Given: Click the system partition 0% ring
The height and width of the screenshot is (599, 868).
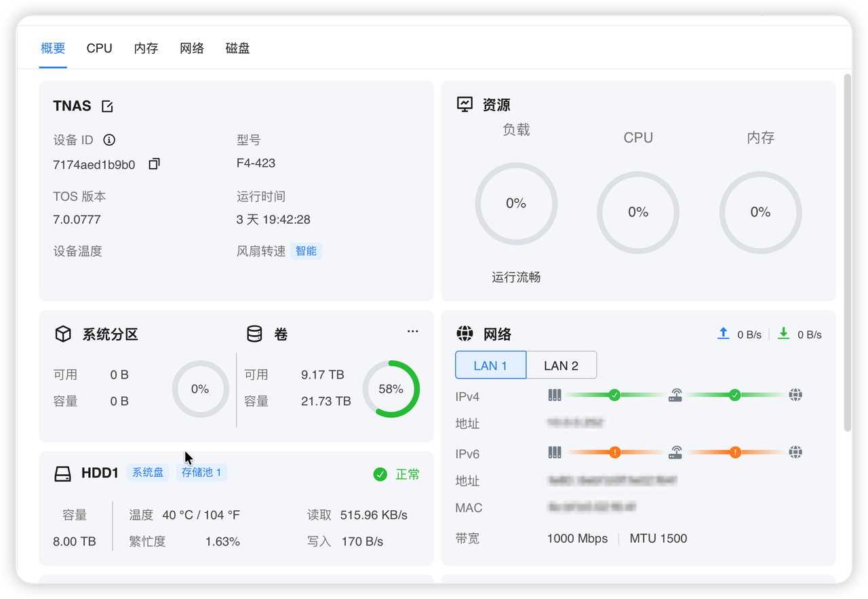Looking at the screenshot, I should click(200, 389).
